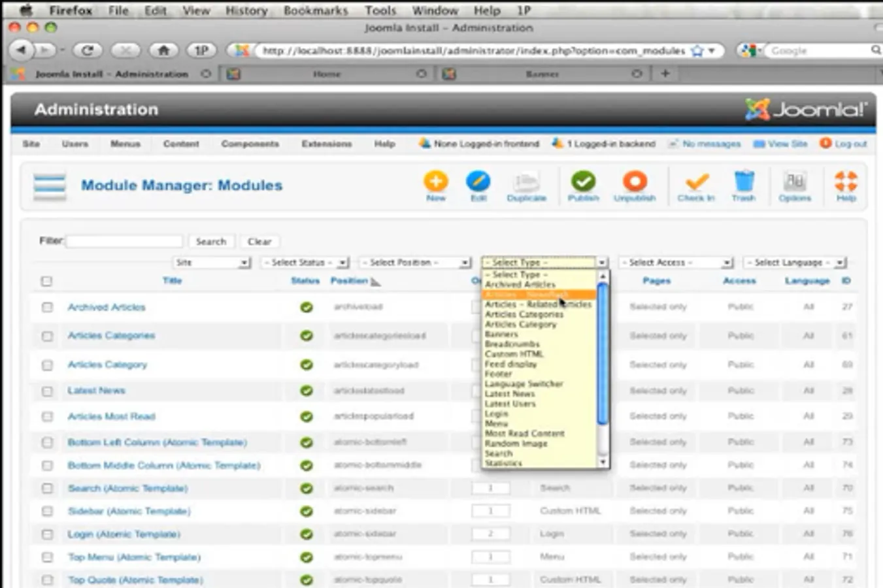
Task: Tick the Archived Articles row checkbox
Action: click(x=47, y=307)
